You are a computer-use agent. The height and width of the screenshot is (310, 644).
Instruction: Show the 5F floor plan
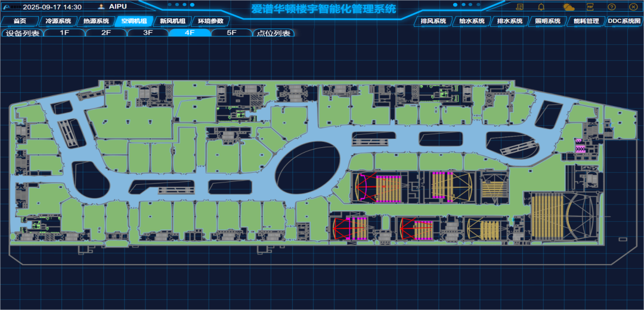[231, 33]
